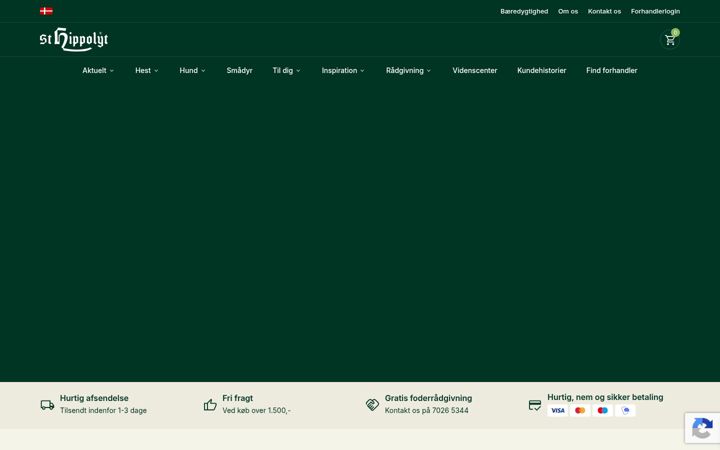Image resolution: width=720 pixels, height=450 pixels.
Task: Click the Hund menu label
Action: 189,70
